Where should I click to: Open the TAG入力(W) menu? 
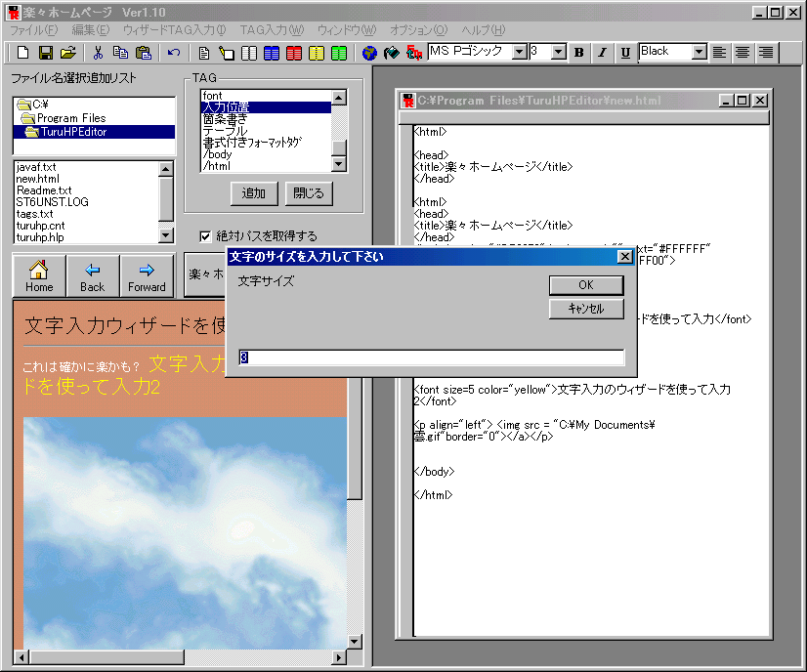click(x=272, y=30)
